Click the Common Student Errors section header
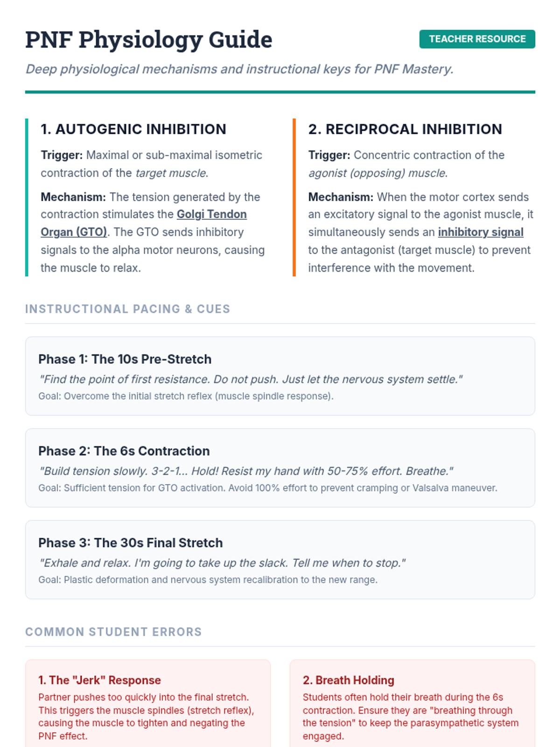 tap(113, 632)
